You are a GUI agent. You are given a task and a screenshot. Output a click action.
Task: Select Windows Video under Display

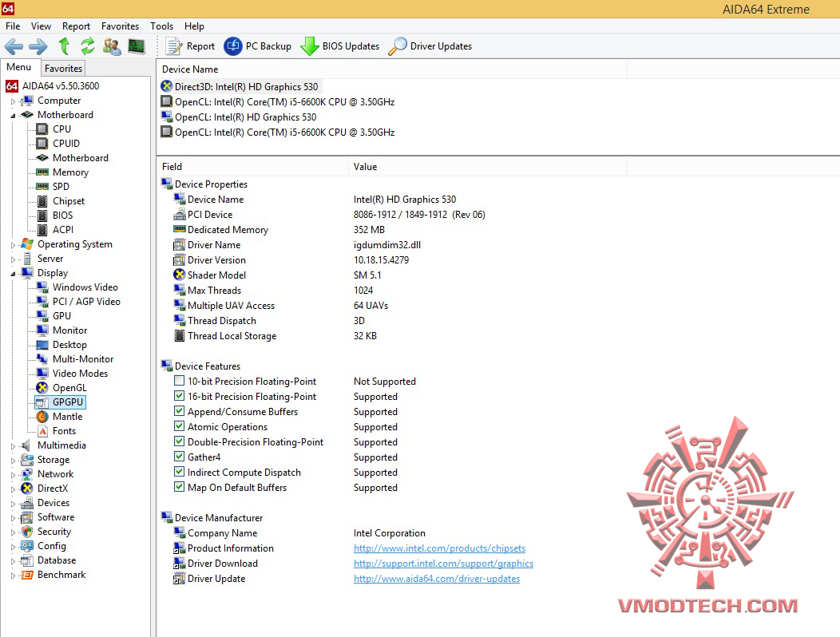pyautogui.click(x=85, y=287)
